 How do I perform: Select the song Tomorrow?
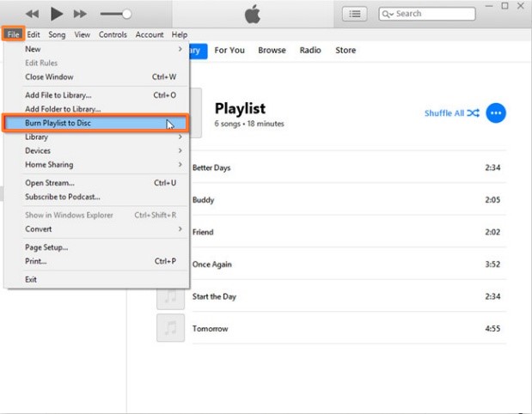(x=349, y=329)
